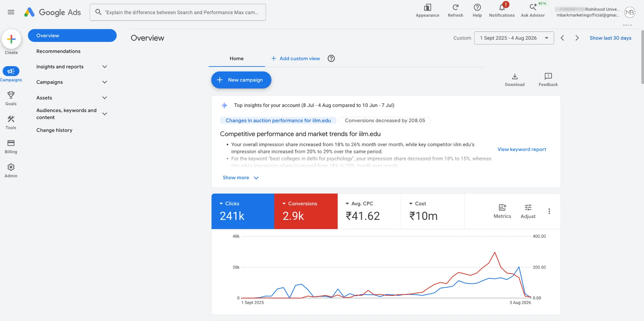Open Tools in the left rail

tap(11, 122)
